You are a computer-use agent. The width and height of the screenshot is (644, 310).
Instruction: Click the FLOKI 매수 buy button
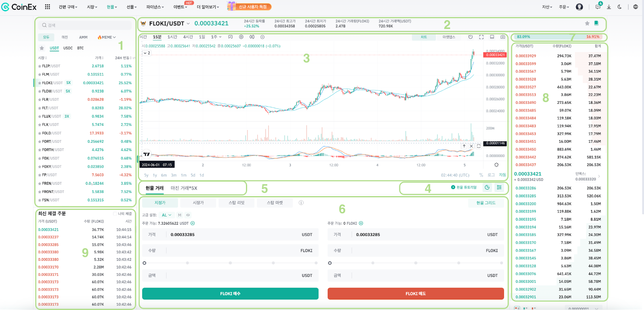coord(230,293)
